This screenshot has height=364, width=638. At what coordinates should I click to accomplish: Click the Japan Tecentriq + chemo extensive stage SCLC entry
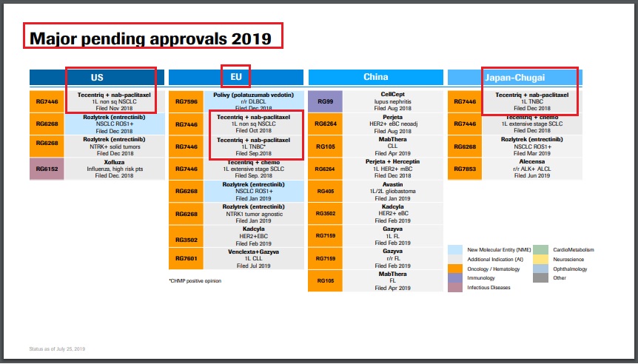(532, 124)
